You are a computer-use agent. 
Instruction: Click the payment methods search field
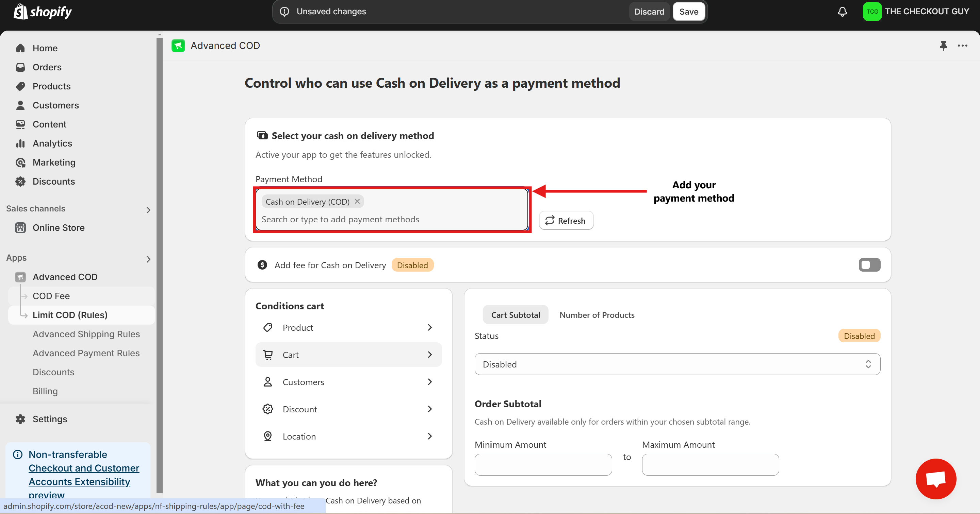[x=392, y=219]
